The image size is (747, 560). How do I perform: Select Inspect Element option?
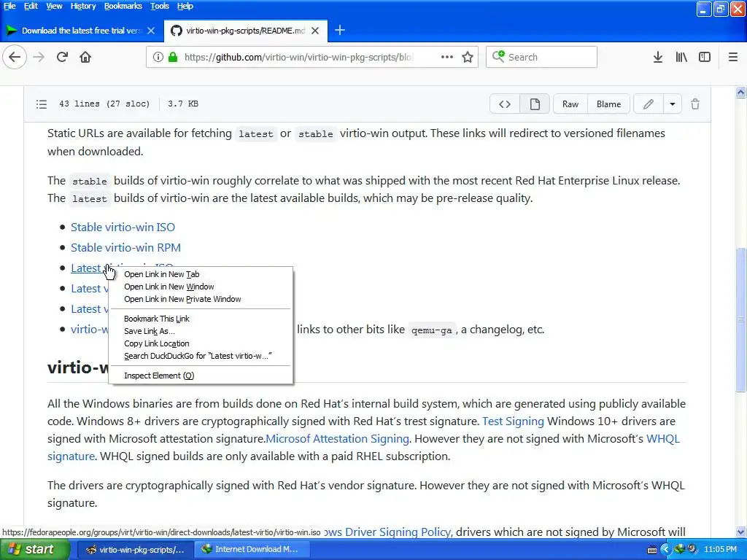click(201, 376)
